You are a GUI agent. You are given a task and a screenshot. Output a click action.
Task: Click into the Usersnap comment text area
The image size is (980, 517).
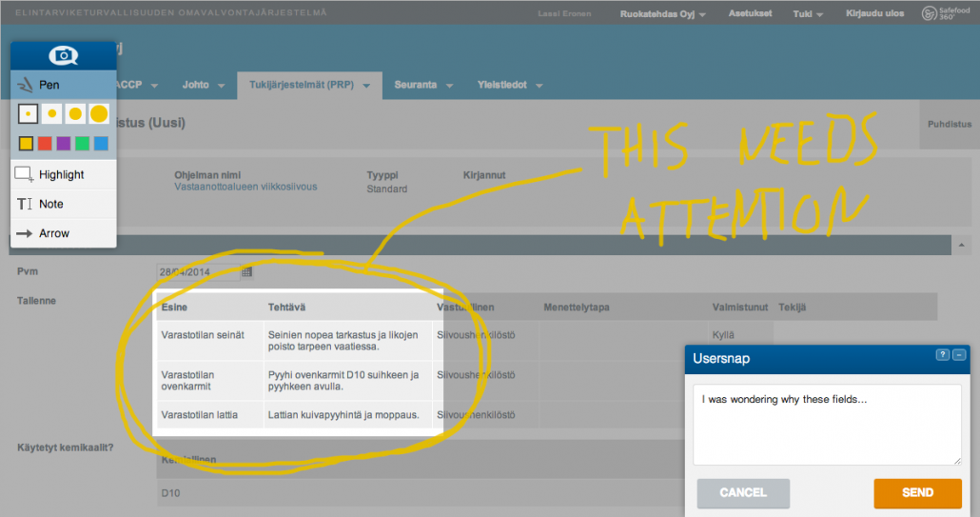click(827, 425)
